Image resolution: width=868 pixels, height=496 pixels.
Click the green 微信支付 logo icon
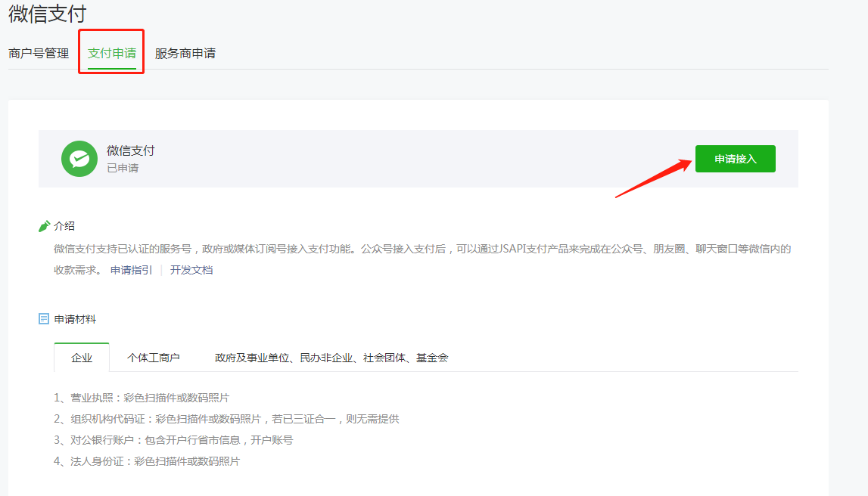79,159
